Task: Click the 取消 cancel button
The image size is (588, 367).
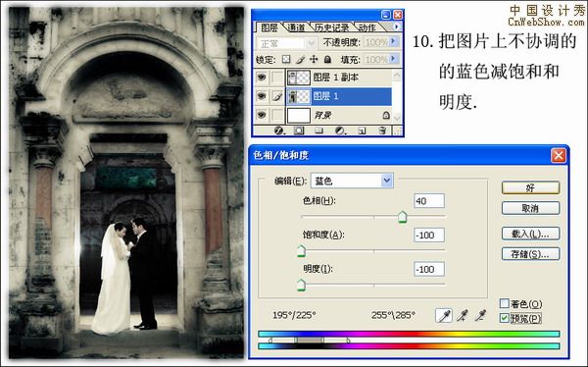Action: coord(530,208)
